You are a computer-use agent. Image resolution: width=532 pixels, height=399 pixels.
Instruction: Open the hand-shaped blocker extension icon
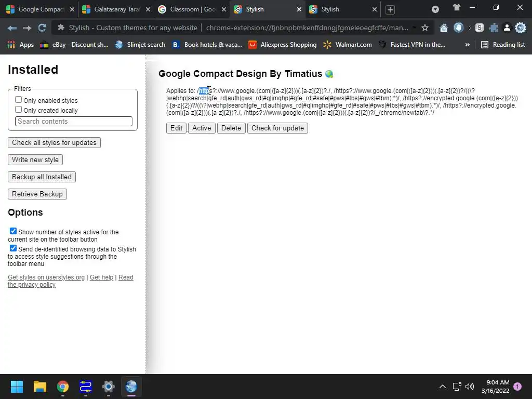click(x=458, y=28)
